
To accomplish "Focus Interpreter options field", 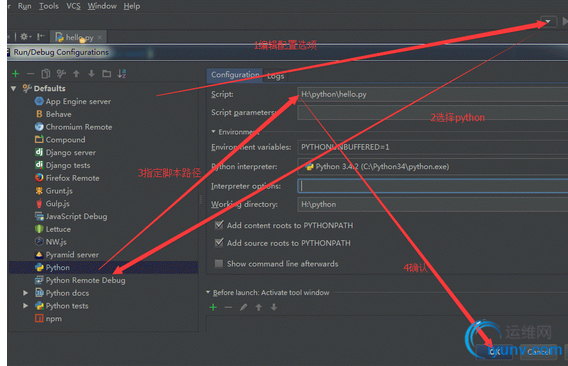I will point(433,186).
